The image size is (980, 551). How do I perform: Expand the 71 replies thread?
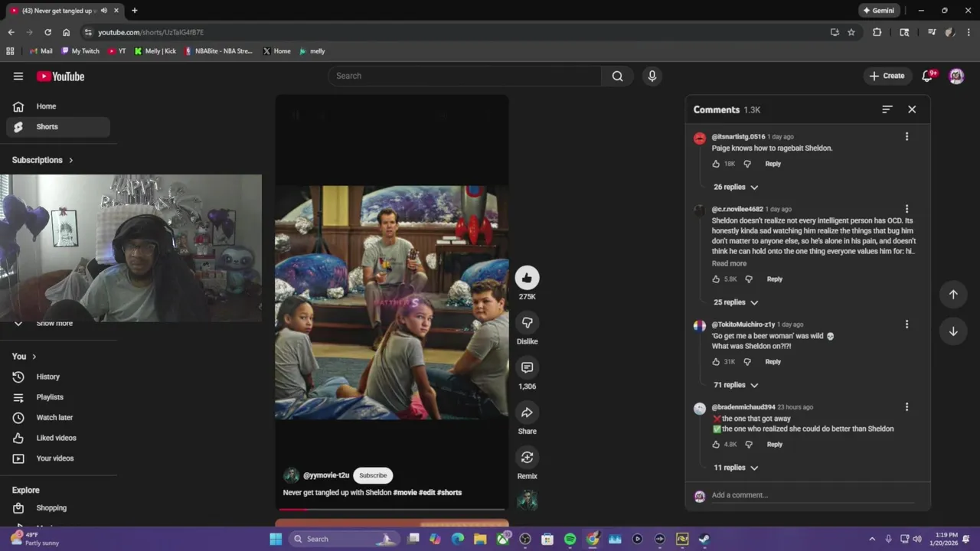736,385
